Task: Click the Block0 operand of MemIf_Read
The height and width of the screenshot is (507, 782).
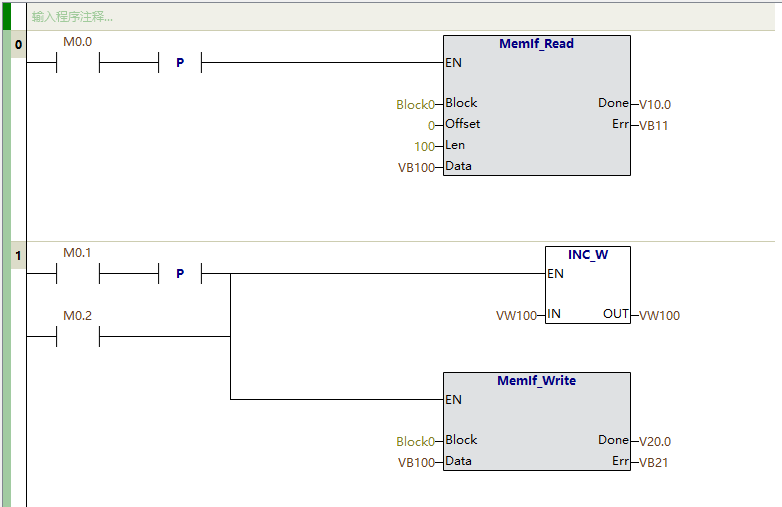Action: (415, 104)
